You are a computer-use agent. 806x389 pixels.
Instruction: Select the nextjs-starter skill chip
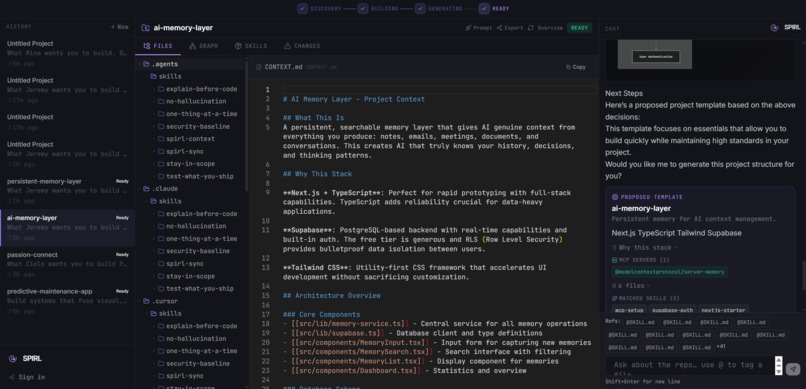[724, 310]
